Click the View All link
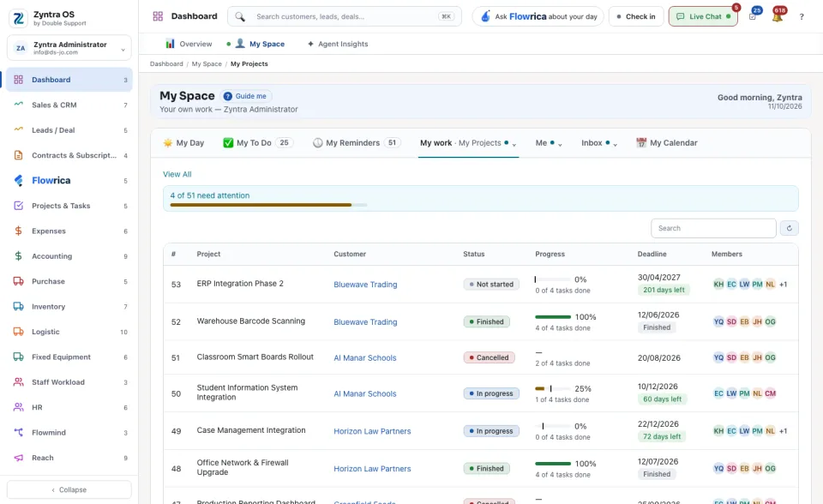This screenshot has width=823, height=504. [x=177, y=174]
